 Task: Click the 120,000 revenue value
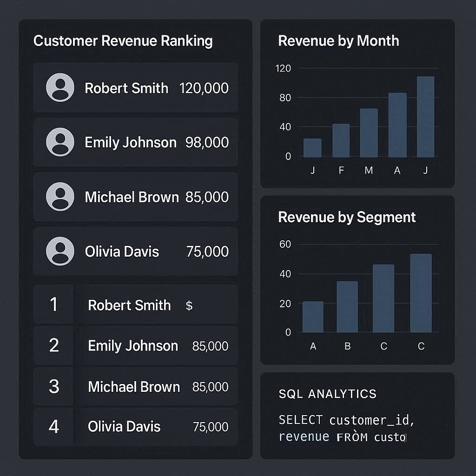coord(204,88)
